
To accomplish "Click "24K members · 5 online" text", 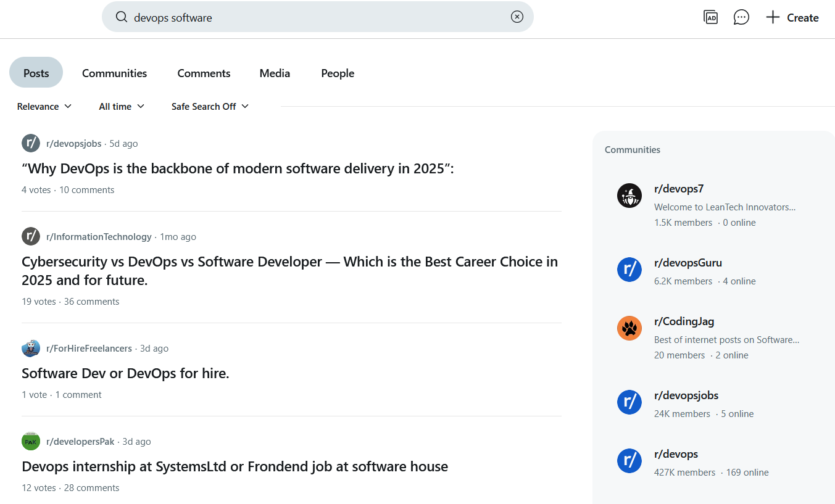I will 704,414.
